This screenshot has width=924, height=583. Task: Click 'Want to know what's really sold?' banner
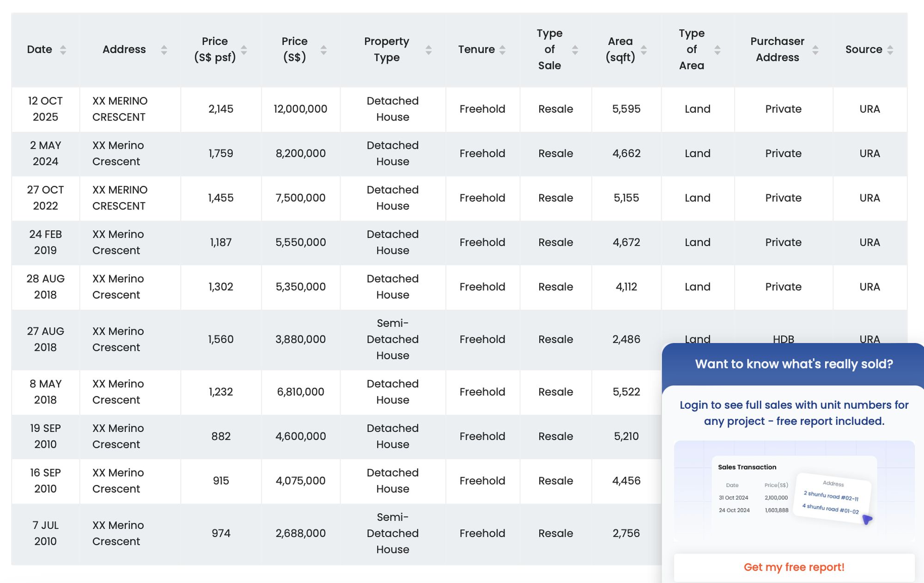794,364
